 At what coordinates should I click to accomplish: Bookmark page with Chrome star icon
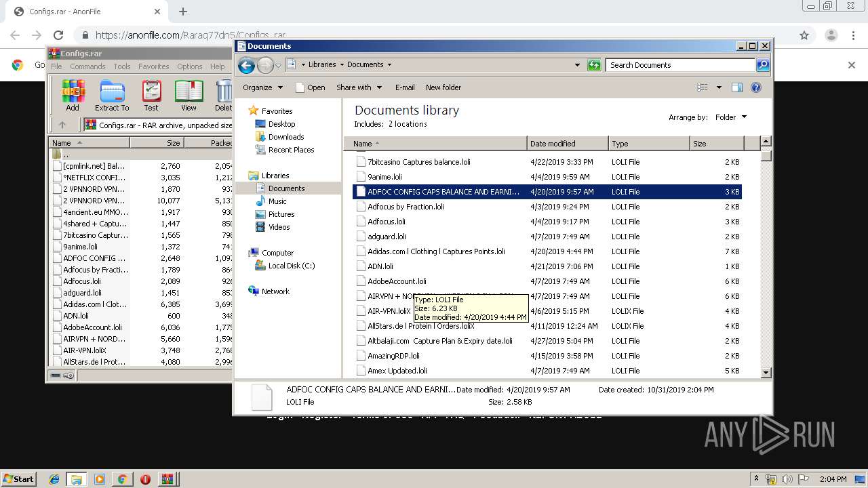tap(804, 35)
